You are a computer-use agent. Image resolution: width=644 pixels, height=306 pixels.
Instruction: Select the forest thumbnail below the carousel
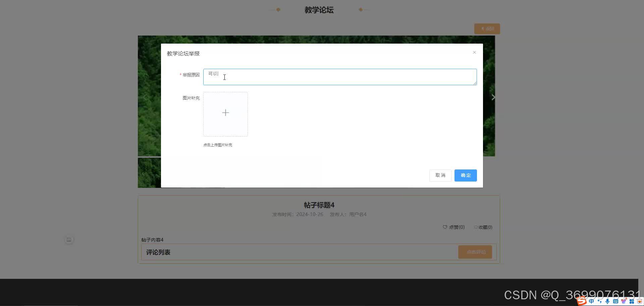[x=149, y=173]
